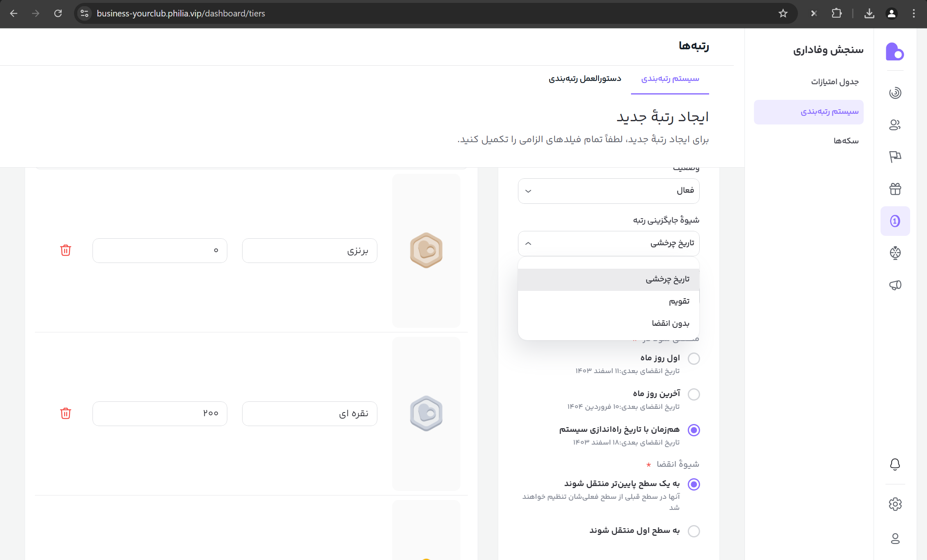Delete the برنزی (bronze) tier row

point(66,250)
